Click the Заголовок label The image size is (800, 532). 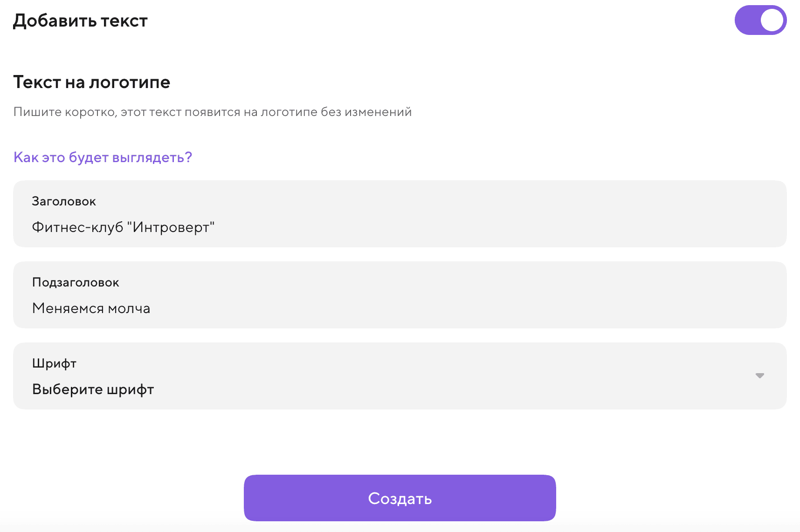64,201
